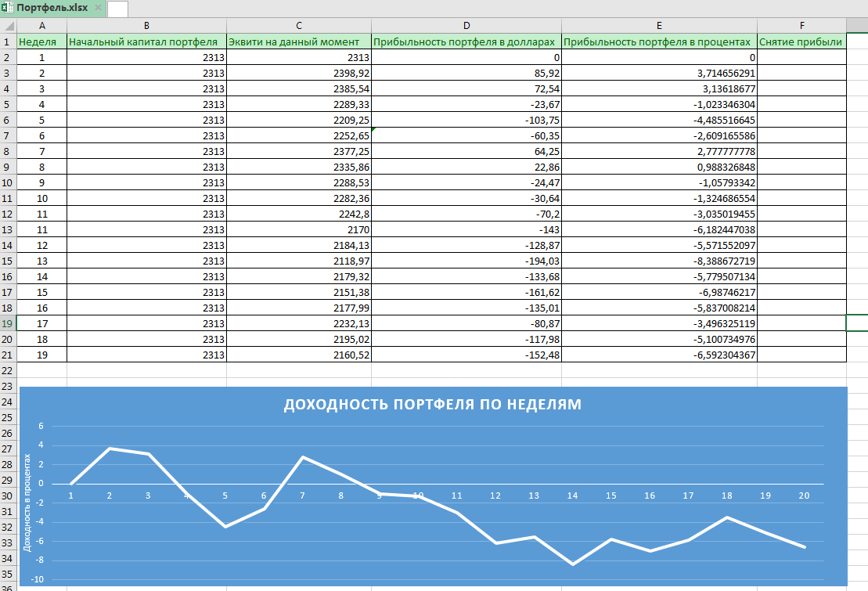
Task: Click the white line peak at week 7
Action: 303,457
